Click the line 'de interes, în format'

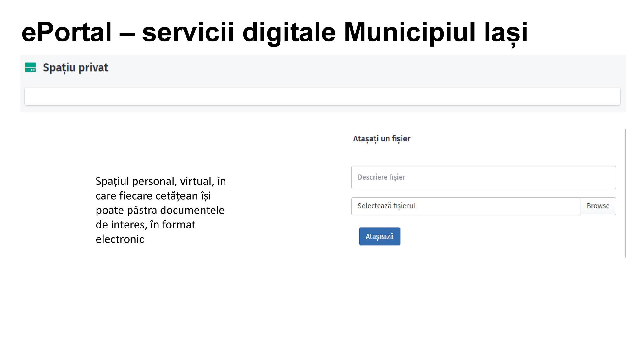point(145,225)
